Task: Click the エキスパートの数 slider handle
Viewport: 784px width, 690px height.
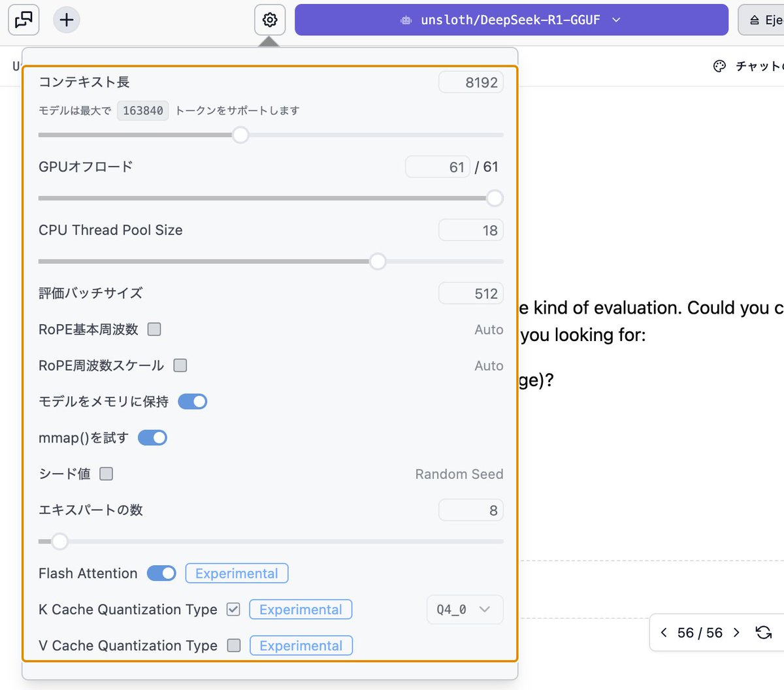Action: click(59, 541)
